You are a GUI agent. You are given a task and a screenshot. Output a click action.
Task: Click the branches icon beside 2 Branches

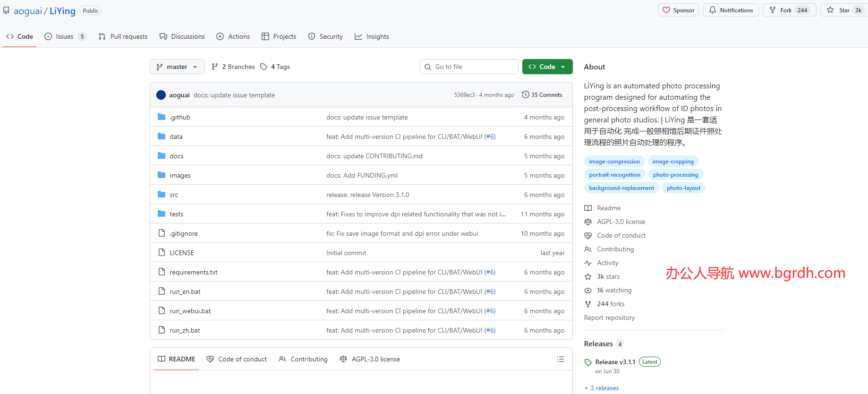(x=215, y=67)
